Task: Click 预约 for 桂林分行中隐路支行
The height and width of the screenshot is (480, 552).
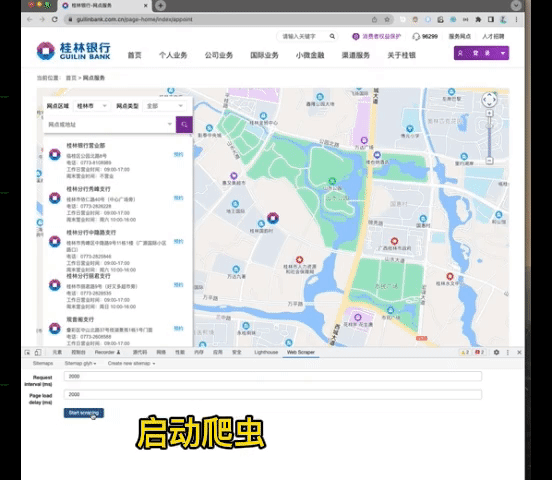Action: [x=178, y=242]
